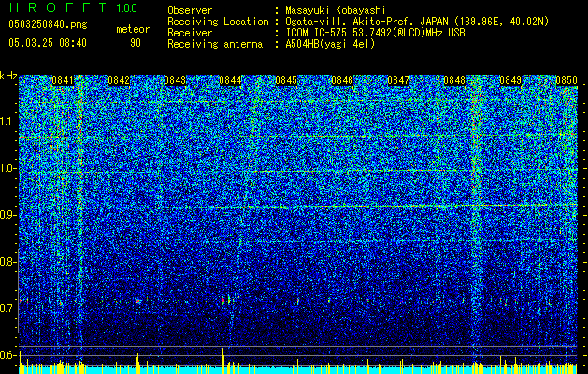The height and width of the screenshot is (374, 588).
Task: Select the 0.9 frequency axis label
Action: tap(8, 215)
